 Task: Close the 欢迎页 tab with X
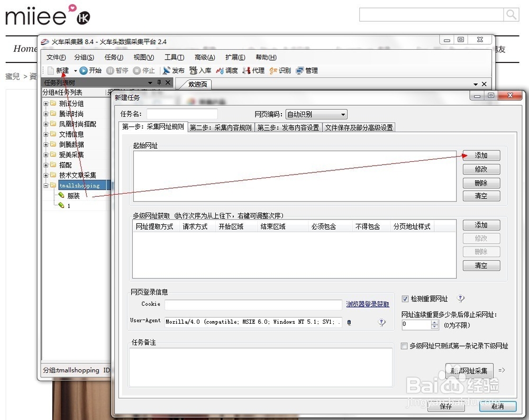pos(484,84)
